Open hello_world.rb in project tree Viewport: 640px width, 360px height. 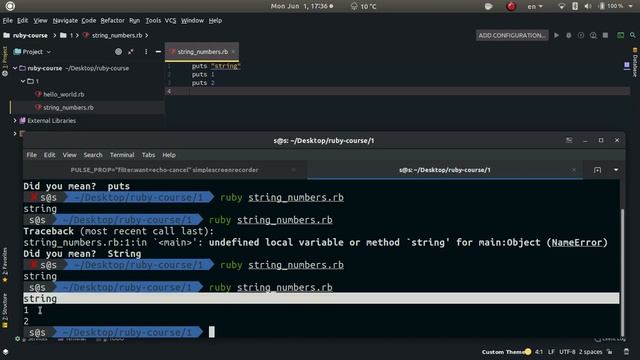pos(64,94)
